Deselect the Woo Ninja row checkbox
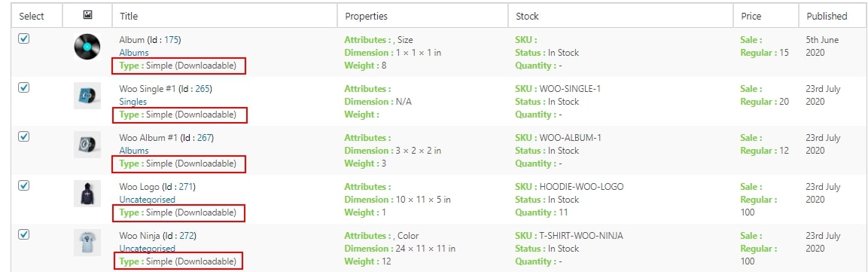Screen dimensions: 868x272 pyautogui.click(x=24, y=234)
